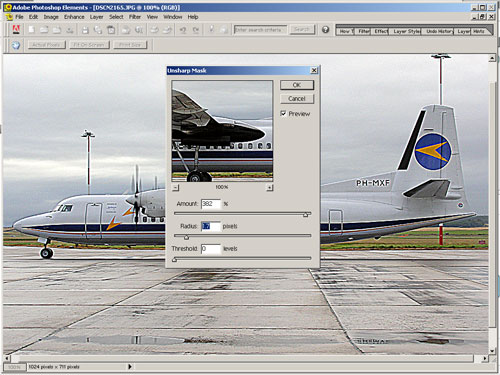Image resolution: width=500 pixels, height=375 pixels.
Task: Toggle the Preview checkbox
Action: click(283, 113)
